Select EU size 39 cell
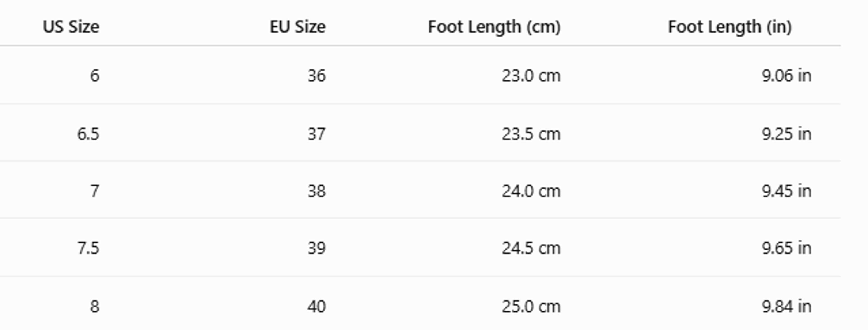Image resolution: width=868 pixels, height=330 pixels. pyautogui.click(x=317, y=248)
